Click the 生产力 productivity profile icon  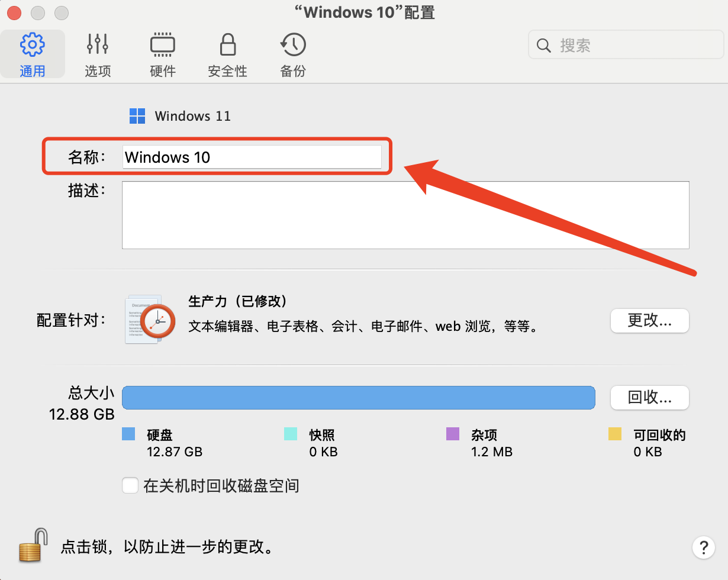click(x=150, y=320)
